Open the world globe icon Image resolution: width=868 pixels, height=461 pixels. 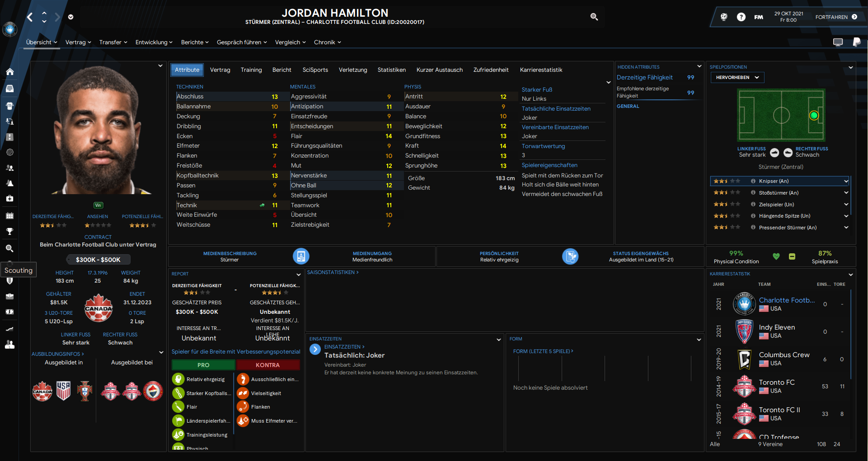[x=724, y=17]
